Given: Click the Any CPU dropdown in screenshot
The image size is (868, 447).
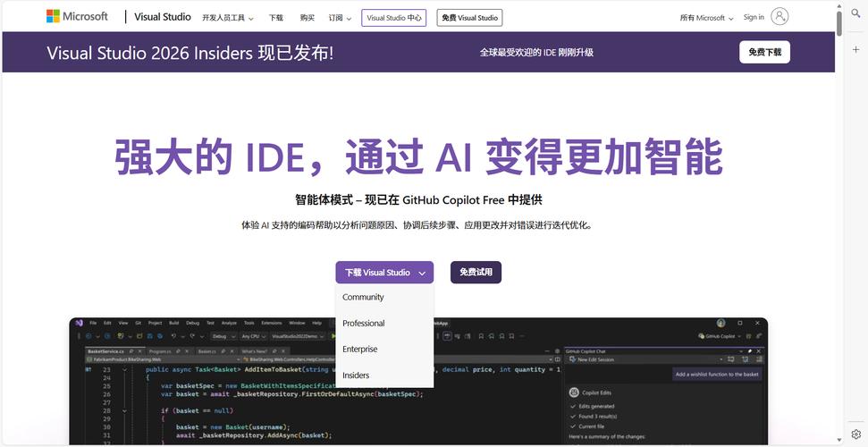Looking at the screenshot, I should pos(253,336).
